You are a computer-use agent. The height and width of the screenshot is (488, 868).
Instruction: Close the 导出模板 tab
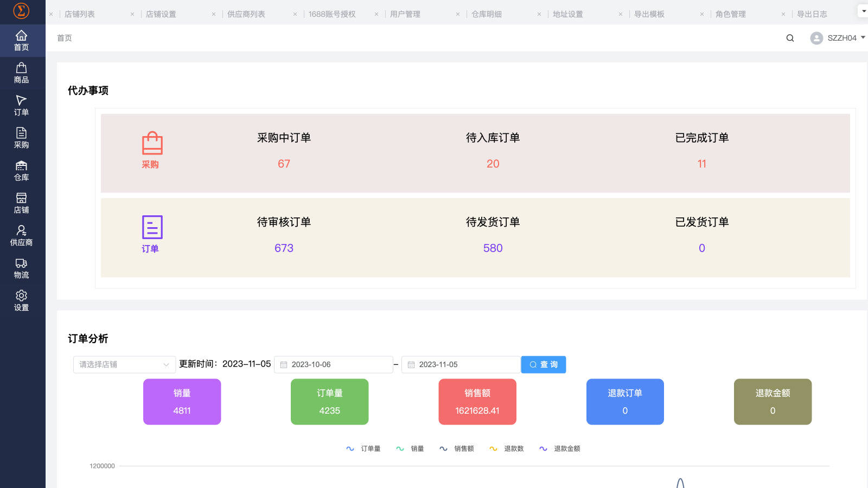(x=702, y=14)
